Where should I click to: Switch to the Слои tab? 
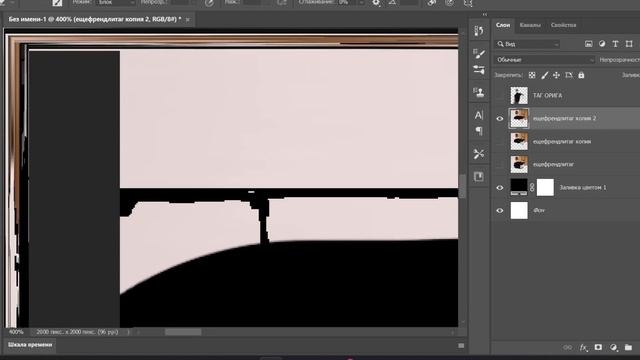(x=503, y=25)
